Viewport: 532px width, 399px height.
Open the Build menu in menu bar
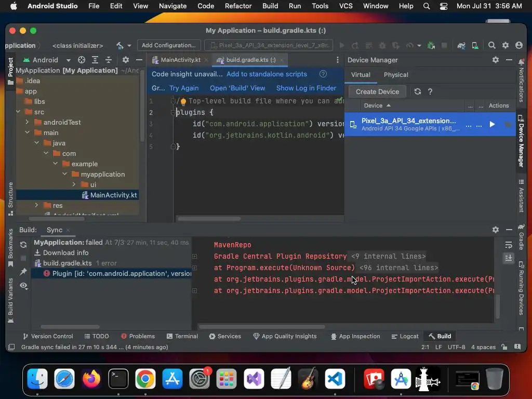click(270, 6)
